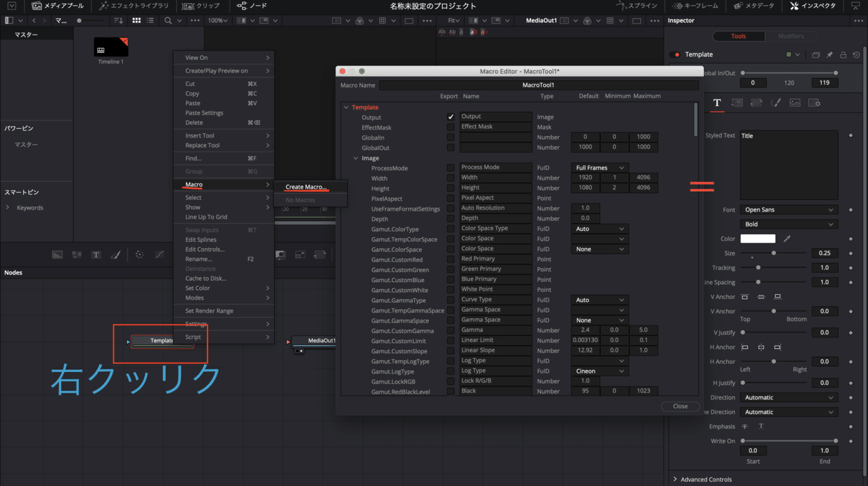
Task: Open the Macro submenu in context menu
Action: tap(224, 184)
